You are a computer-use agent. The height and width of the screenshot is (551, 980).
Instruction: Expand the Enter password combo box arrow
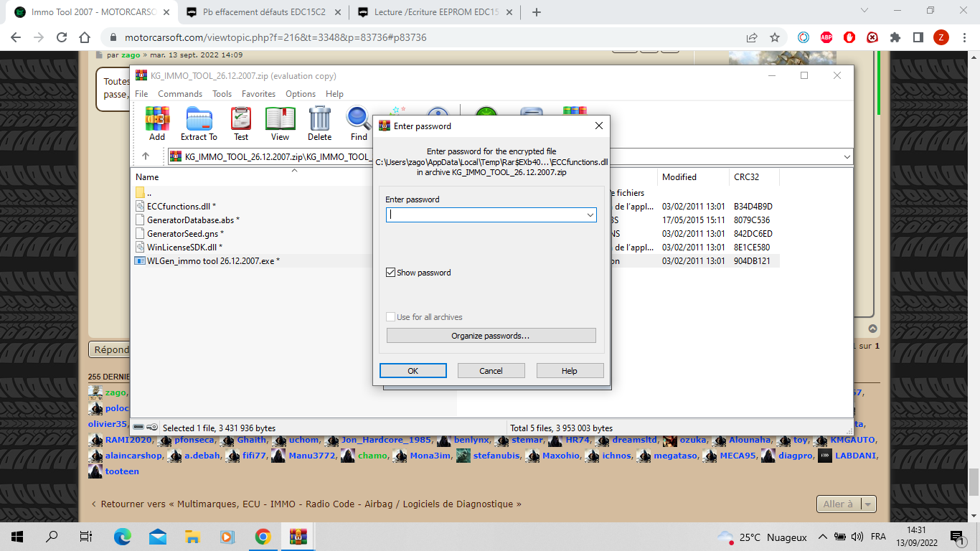point(590,215)
